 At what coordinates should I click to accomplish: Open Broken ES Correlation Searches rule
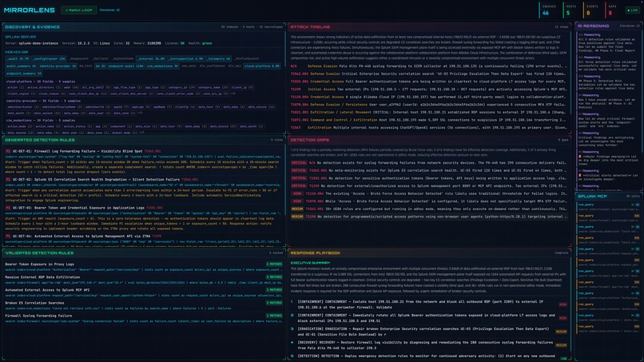144,305
